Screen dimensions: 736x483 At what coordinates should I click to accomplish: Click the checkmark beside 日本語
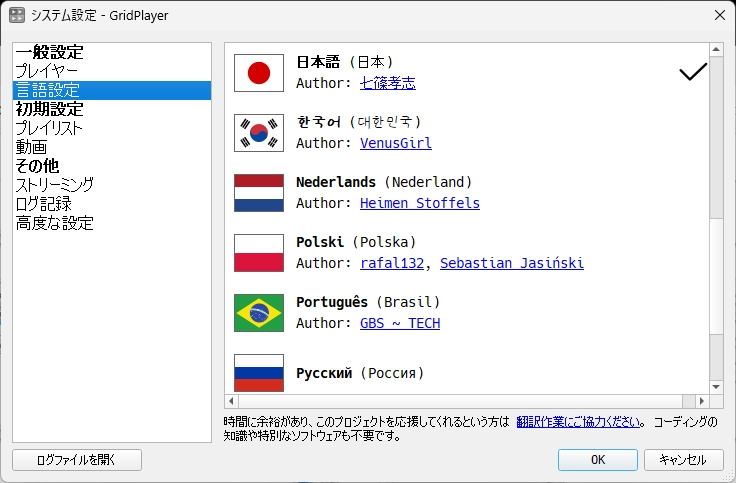692,73
